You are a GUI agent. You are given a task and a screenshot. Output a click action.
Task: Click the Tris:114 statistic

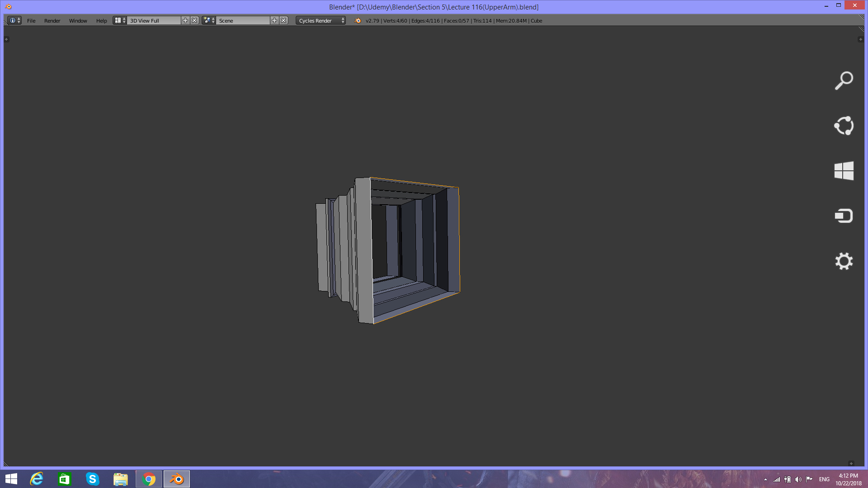tap(482, 21)
